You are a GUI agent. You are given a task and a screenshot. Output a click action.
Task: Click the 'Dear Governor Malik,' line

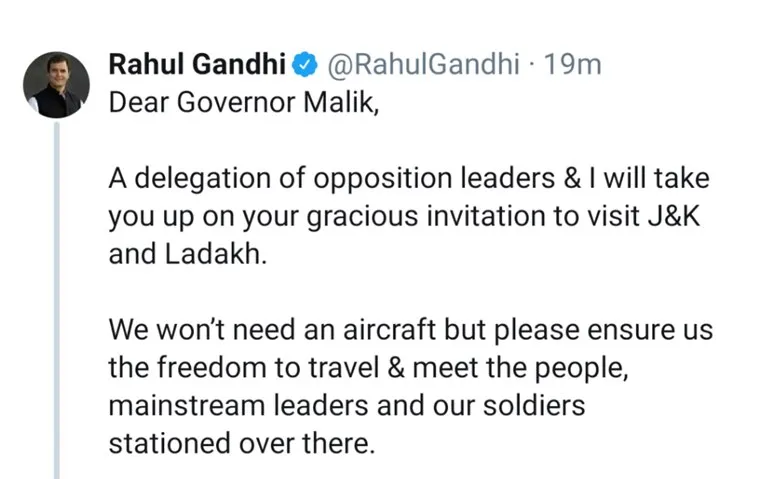(x=243, y=103)
